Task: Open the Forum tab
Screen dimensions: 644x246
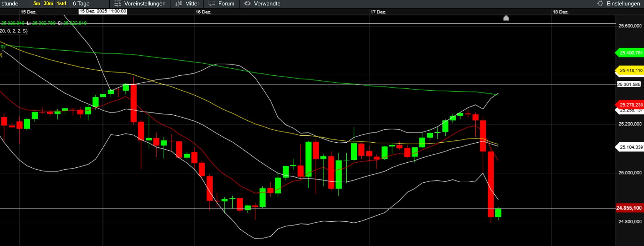Action: click(x=226, y=4)
